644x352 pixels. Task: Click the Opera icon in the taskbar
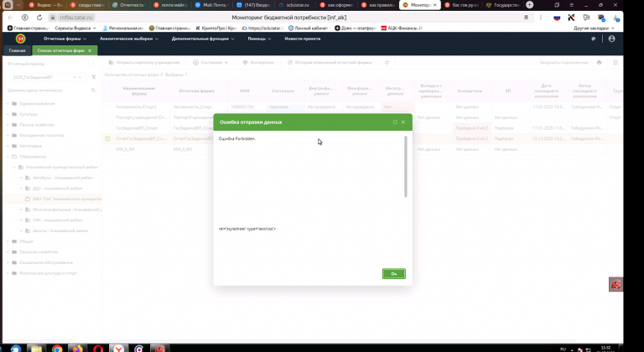pyautogui.click(x=98, y=349)
